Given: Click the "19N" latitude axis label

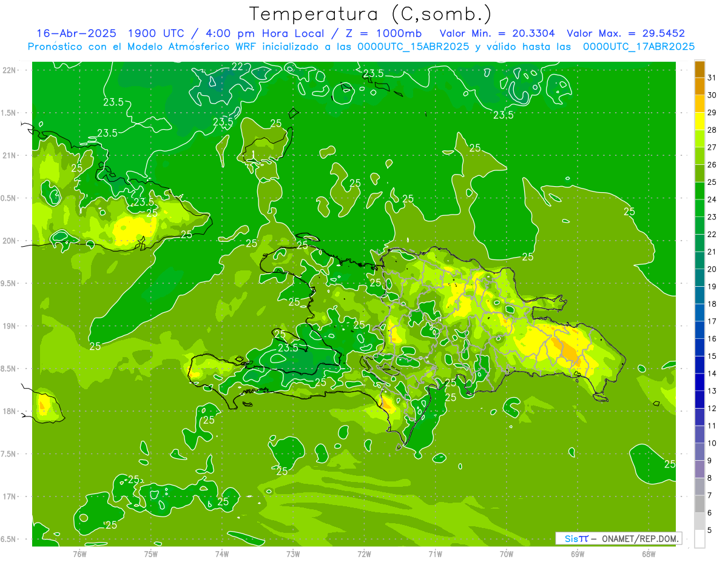Looking at the screenshot, I should click(x=9, y=326).
